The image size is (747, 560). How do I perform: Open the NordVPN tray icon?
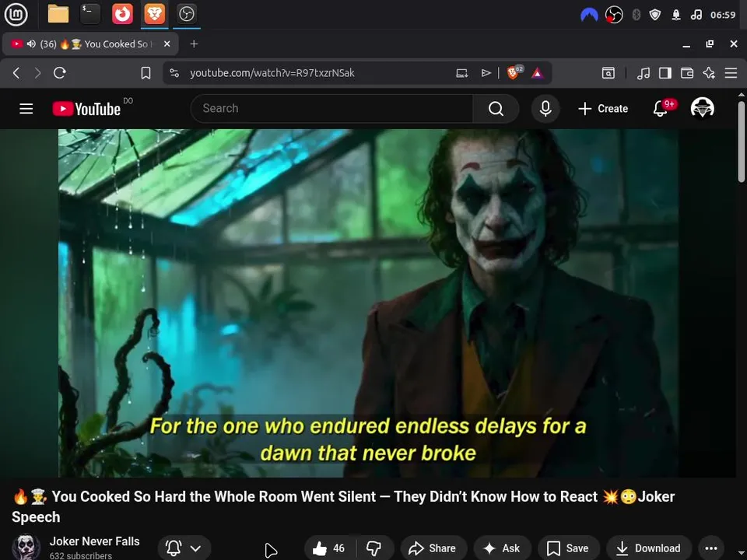(589, 16)
